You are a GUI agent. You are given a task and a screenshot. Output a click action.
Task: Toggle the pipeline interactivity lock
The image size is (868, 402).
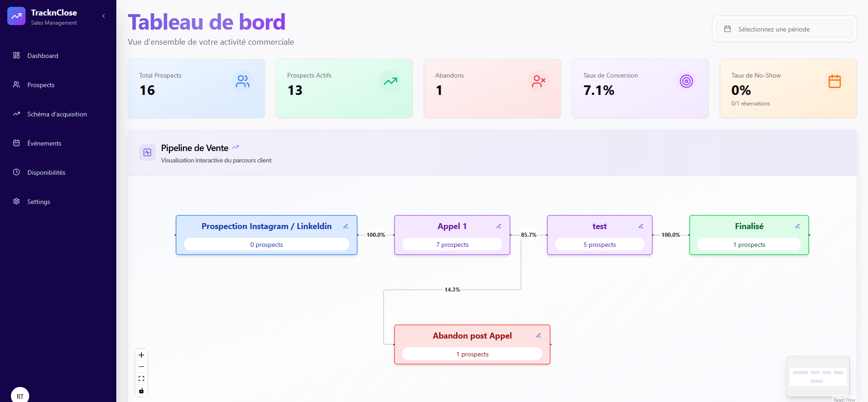click(x=141, y=391)
